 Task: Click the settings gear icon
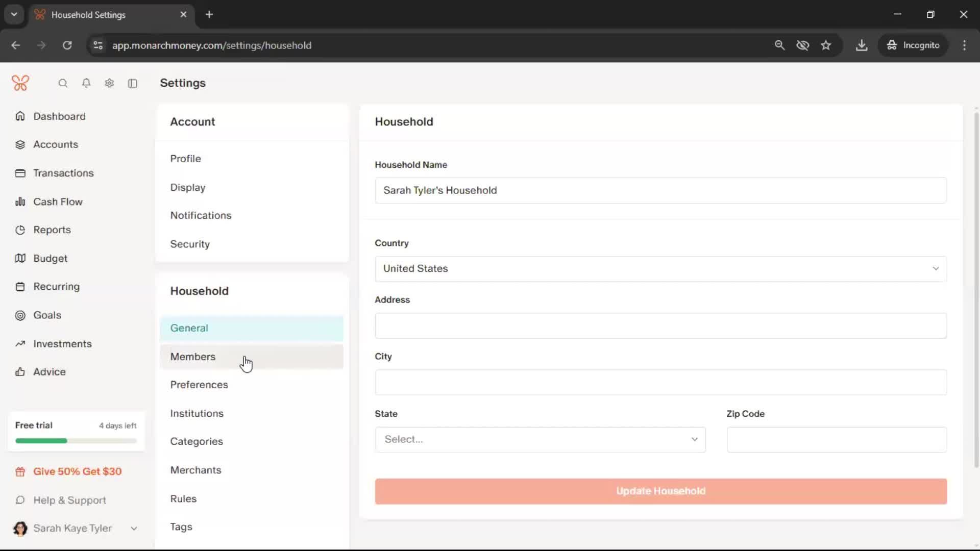(109, 83)
